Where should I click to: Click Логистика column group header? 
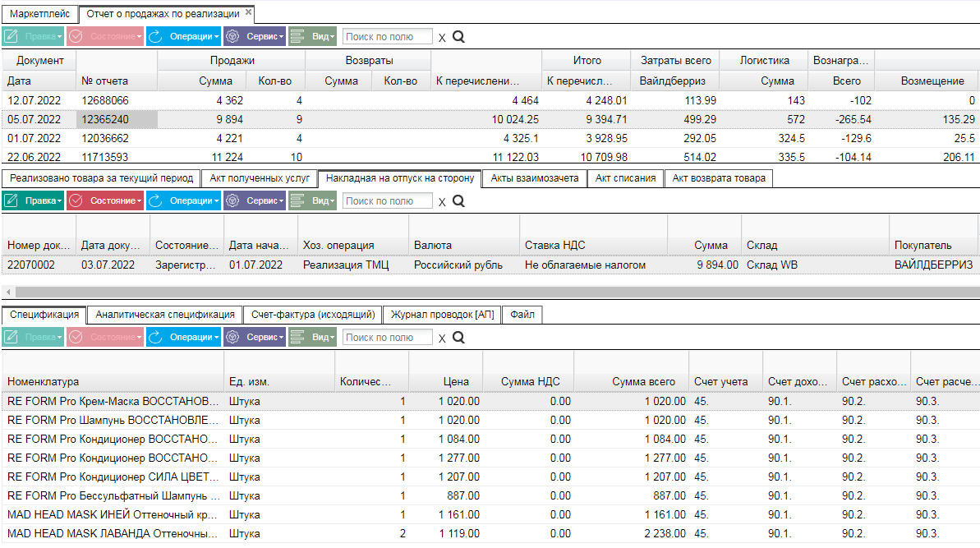click(x=764, y=61)
